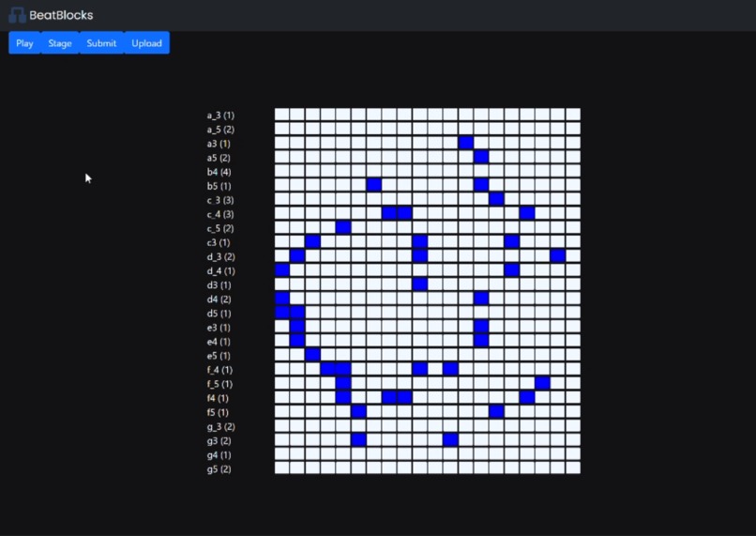The height and width of the screenshot is (536, 756).
Task: Click the d_4 (1) note label
Action: coord(220,271)
